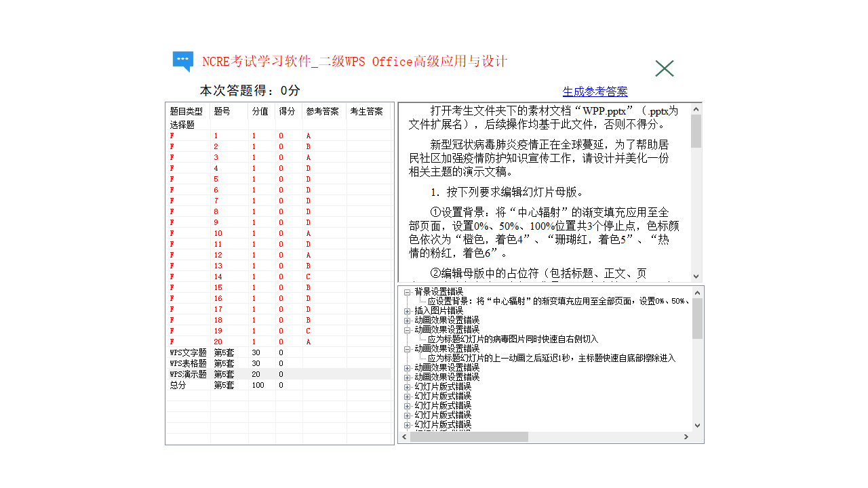Click the green X close icon
The width and height of the screenshot is (868, 488).
pyautogui.click(x=664, y=68)
